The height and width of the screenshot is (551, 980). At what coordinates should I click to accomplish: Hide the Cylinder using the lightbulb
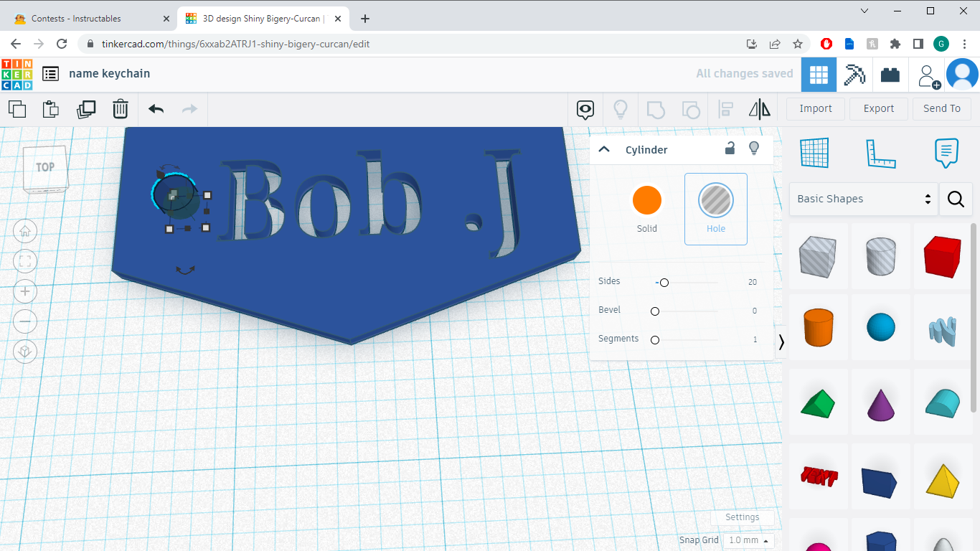tap(754, 149)
